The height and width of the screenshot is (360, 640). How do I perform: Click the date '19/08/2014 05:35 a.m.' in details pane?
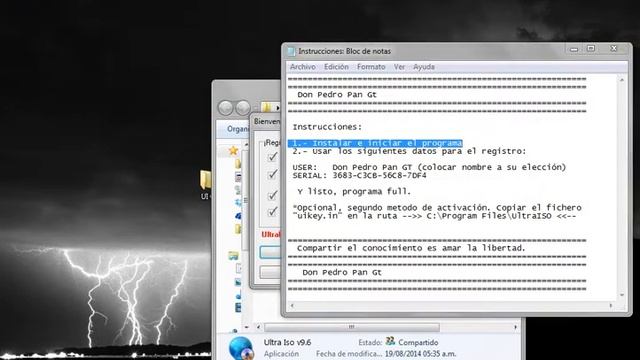coord(420,354)
